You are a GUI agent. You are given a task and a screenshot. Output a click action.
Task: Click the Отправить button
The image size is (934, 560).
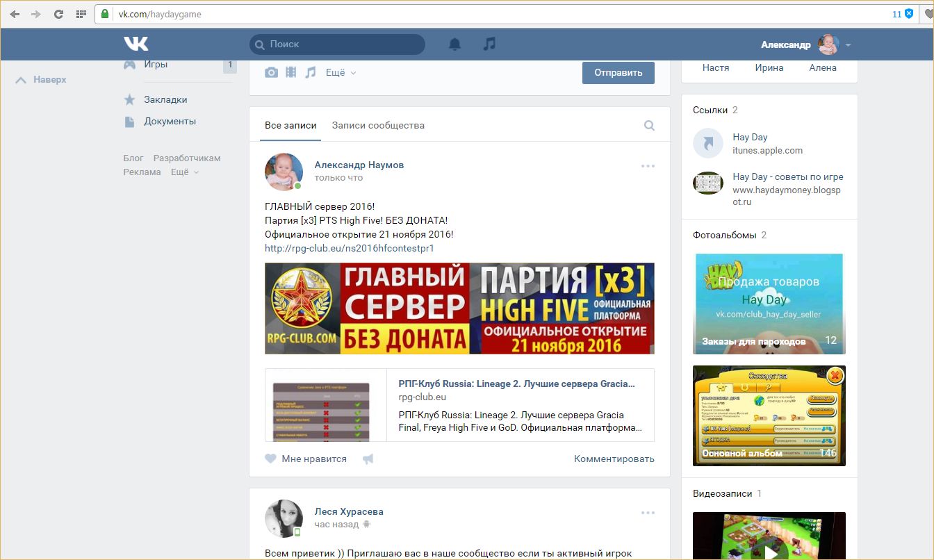click(618, 72)
